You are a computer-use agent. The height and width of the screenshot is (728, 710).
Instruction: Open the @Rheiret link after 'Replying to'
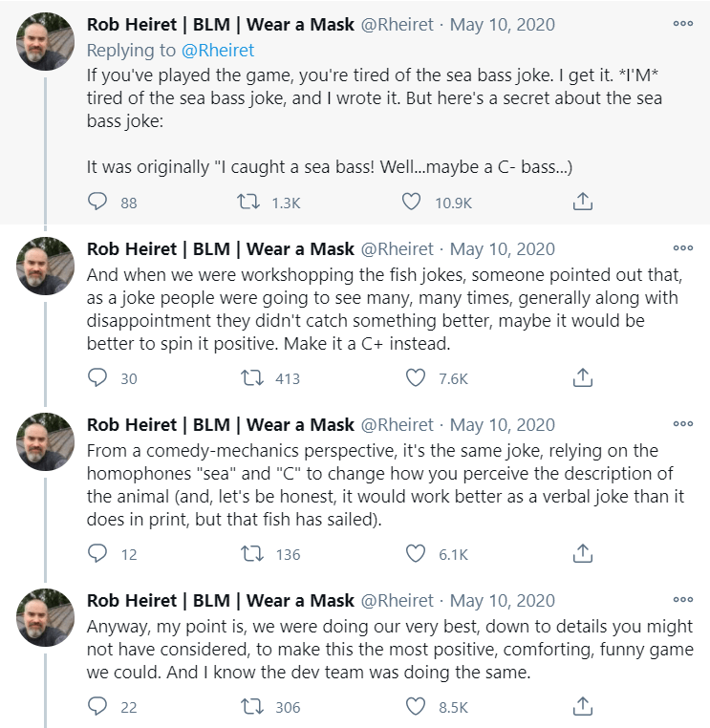221,50
